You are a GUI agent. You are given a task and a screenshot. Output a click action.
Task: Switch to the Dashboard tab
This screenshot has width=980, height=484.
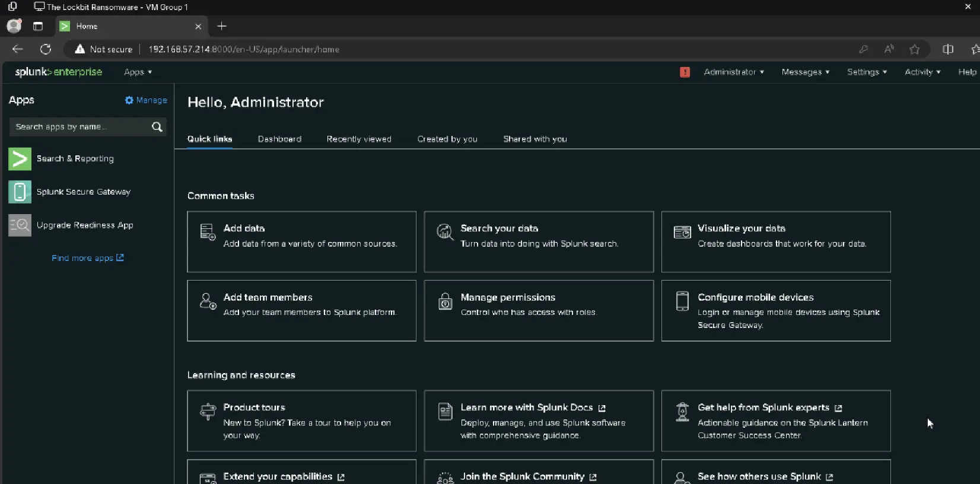click(279, 139)
